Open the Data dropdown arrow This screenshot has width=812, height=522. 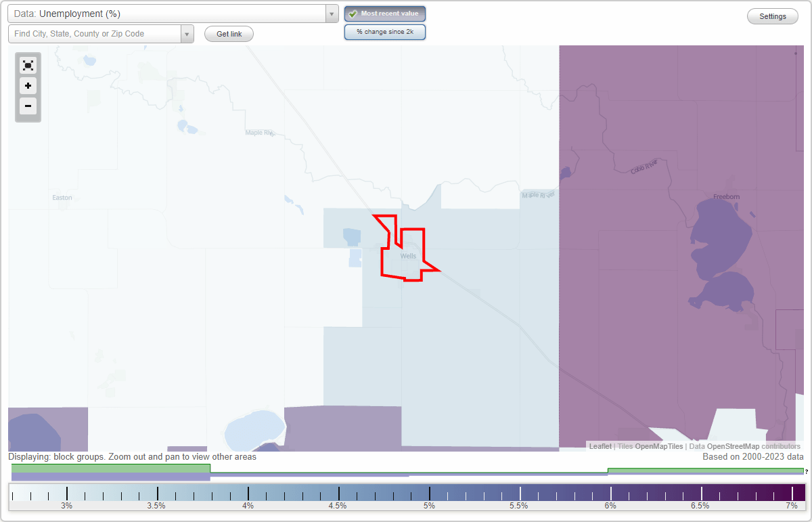point(331,14)
